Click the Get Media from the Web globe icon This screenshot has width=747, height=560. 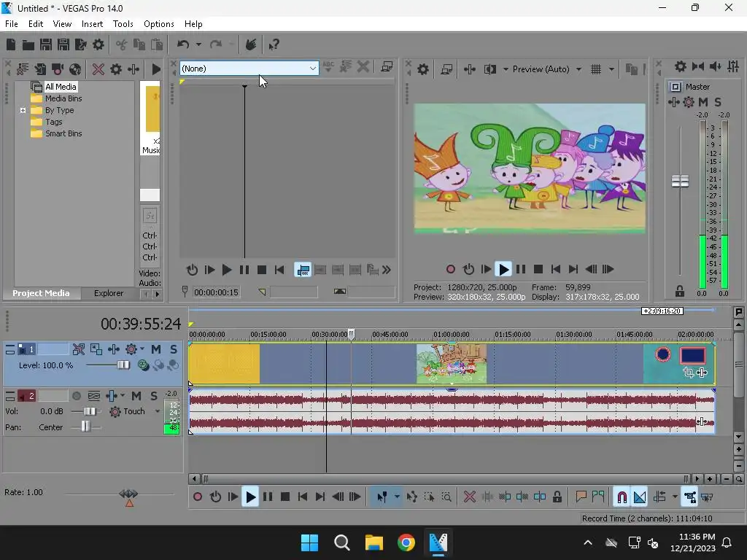pos(75,69)
